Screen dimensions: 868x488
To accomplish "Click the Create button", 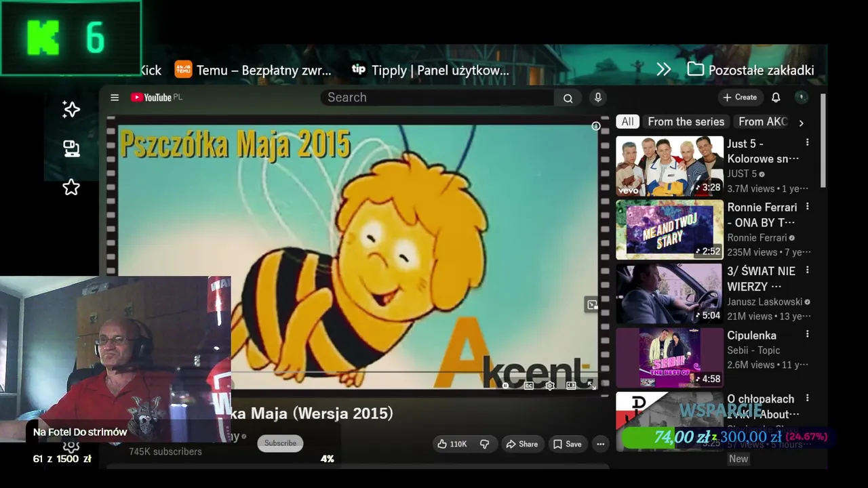I will (740, 98).
